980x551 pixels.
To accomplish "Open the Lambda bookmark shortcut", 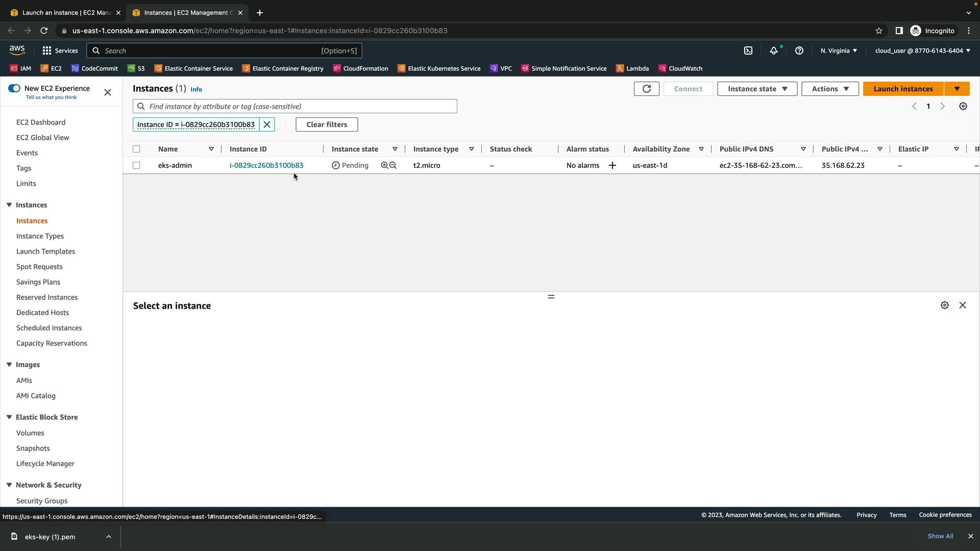I will tap(632, 68).
